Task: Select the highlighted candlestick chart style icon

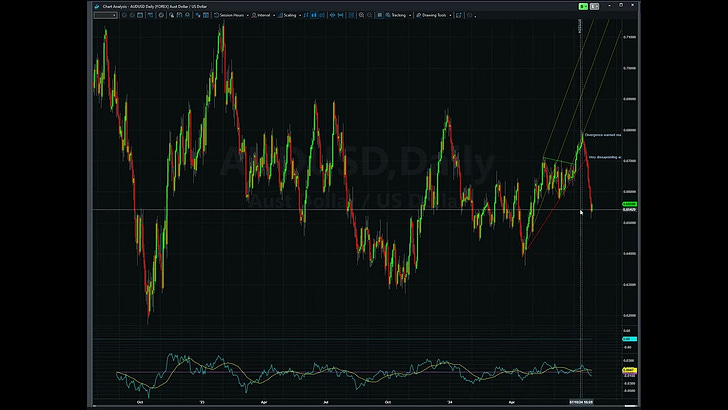Action: click(314, 15)
